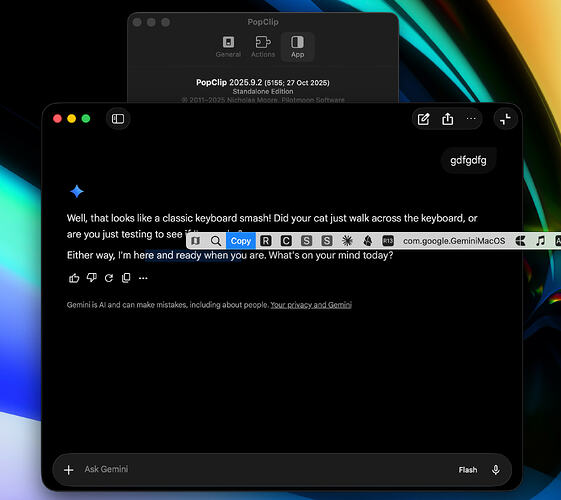Click the search magnifier in PopClip bar
This screenshot has width=561, height=500.
[x=216, y=241]
